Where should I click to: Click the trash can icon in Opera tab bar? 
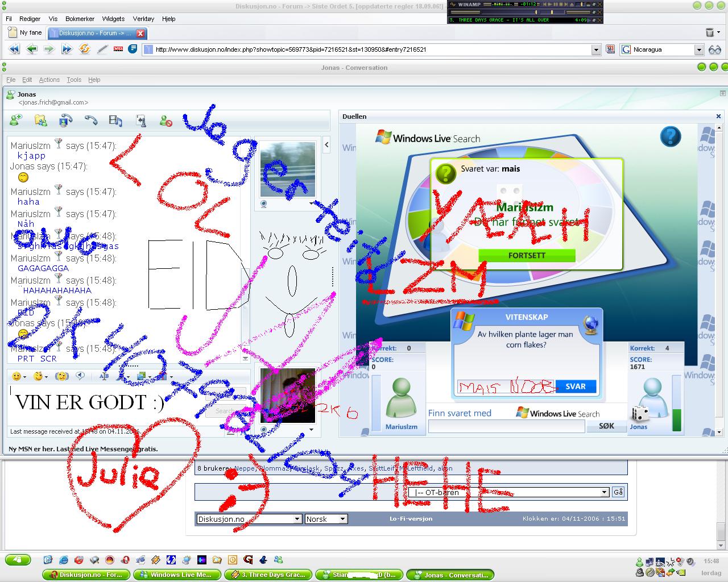[x=710, y=32]
